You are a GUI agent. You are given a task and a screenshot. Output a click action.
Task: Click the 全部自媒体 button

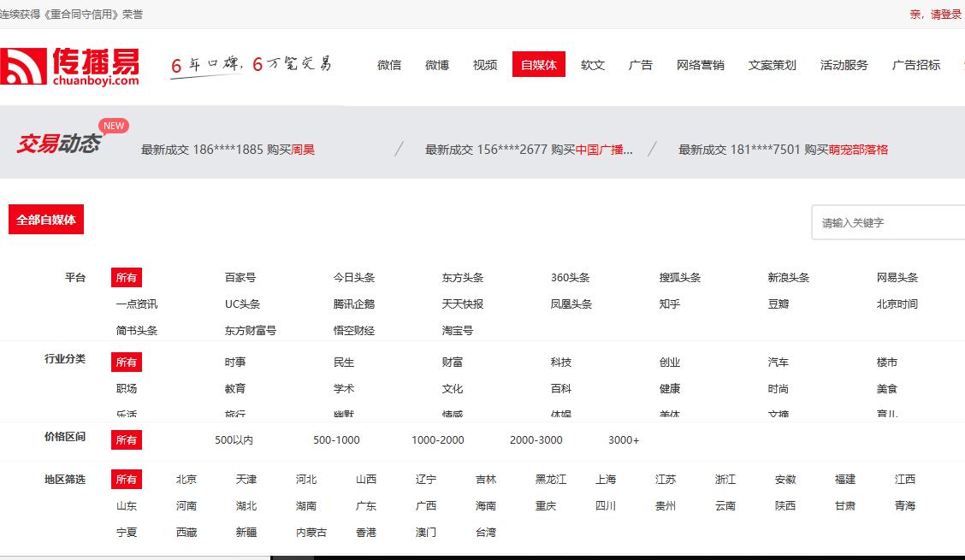point(46,220)
